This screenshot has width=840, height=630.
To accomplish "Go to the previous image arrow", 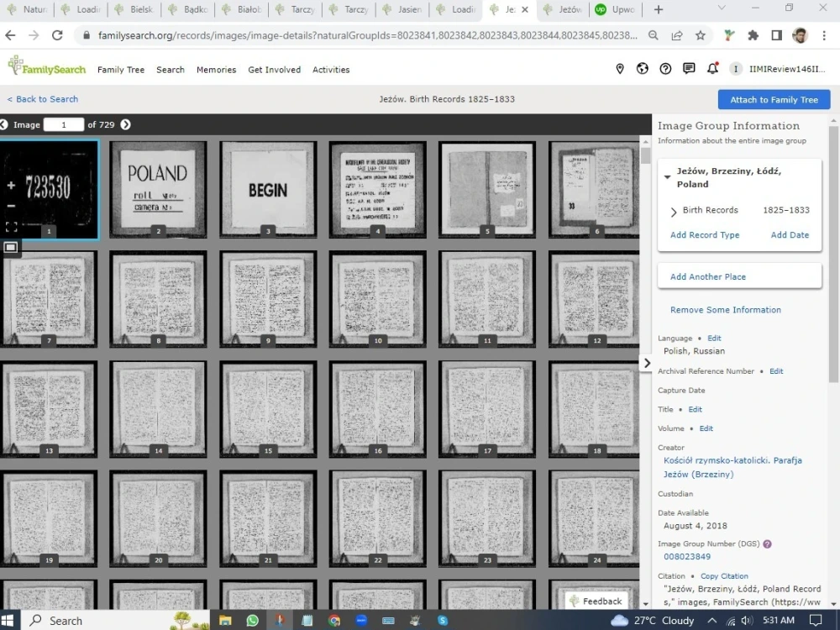I will [x=3, y=124].
